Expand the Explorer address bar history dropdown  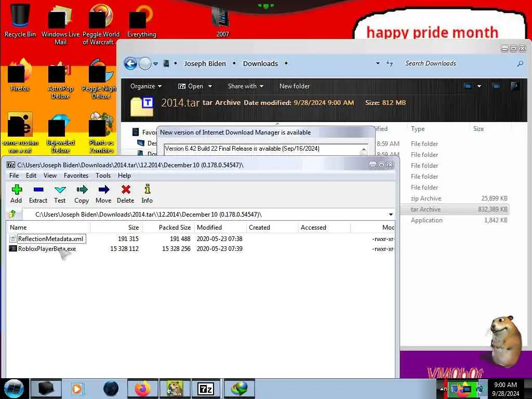[378, 63]
